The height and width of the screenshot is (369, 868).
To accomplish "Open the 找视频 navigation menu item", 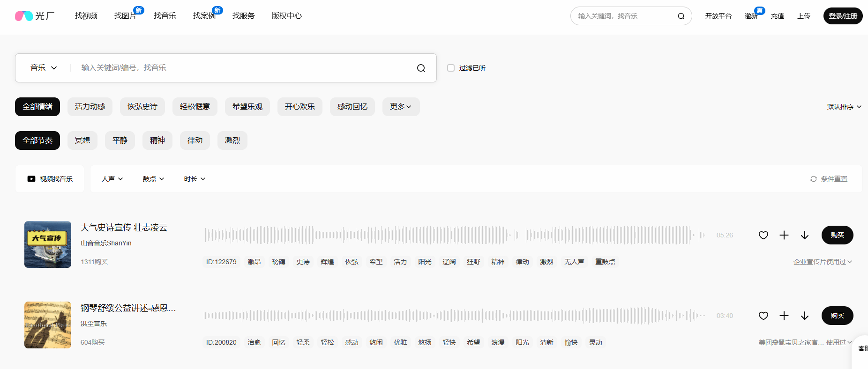I will click(x=86, y=16).
